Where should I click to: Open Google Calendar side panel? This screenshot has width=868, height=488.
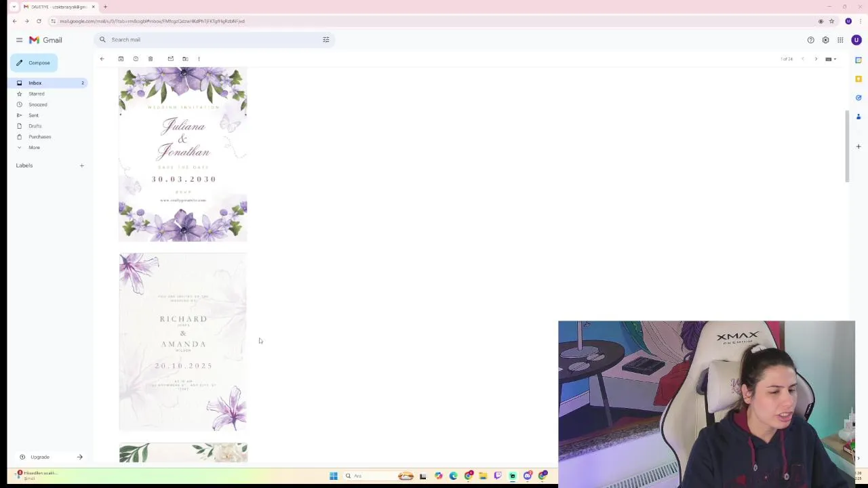(858, 60)
